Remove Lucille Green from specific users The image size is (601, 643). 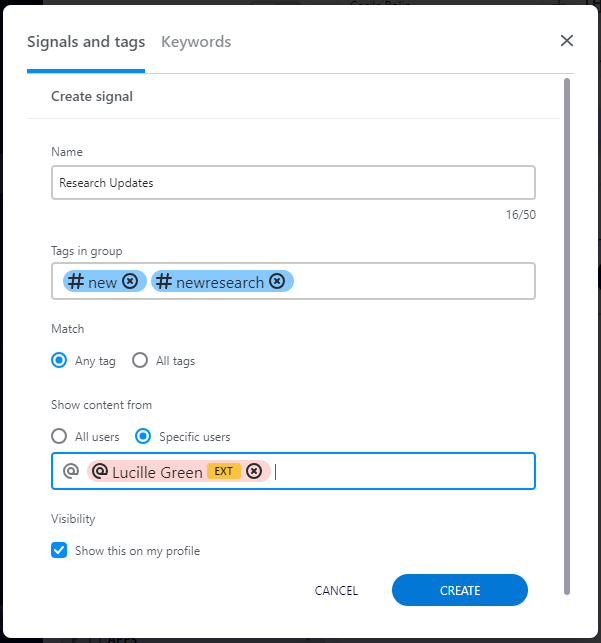(254, 471)
